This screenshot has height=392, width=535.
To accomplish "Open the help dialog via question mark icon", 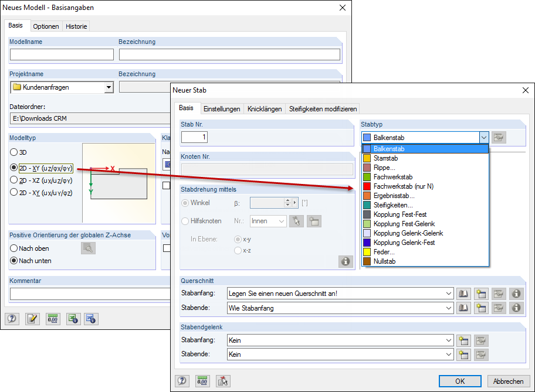I will tap(12, 319).
